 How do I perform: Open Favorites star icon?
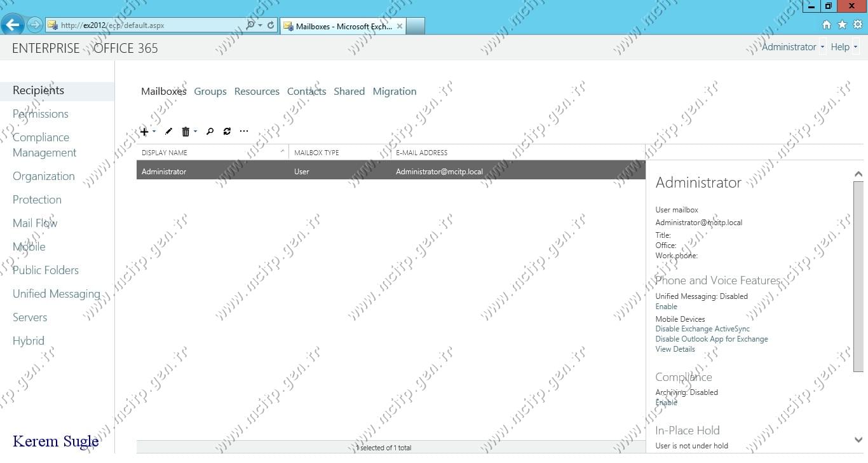click(842, 25)
